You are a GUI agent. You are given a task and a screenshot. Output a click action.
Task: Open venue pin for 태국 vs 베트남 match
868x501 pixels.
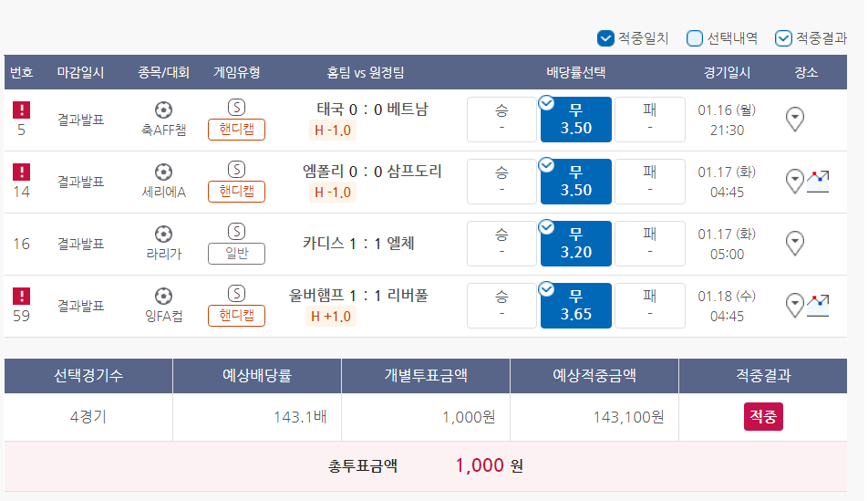795,120
